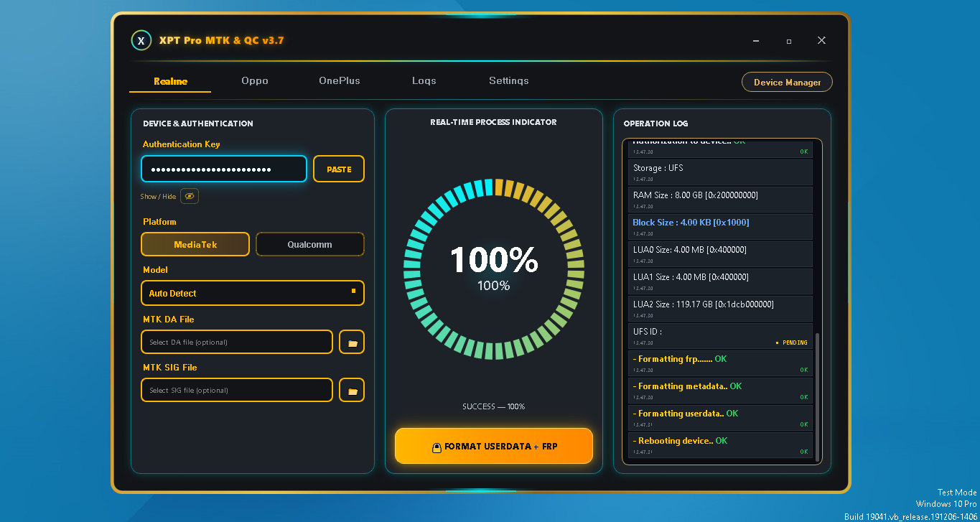The image size is (980, 522).
Task: Click the 'OPERATION LOG' heading
Action: (656, 123)
